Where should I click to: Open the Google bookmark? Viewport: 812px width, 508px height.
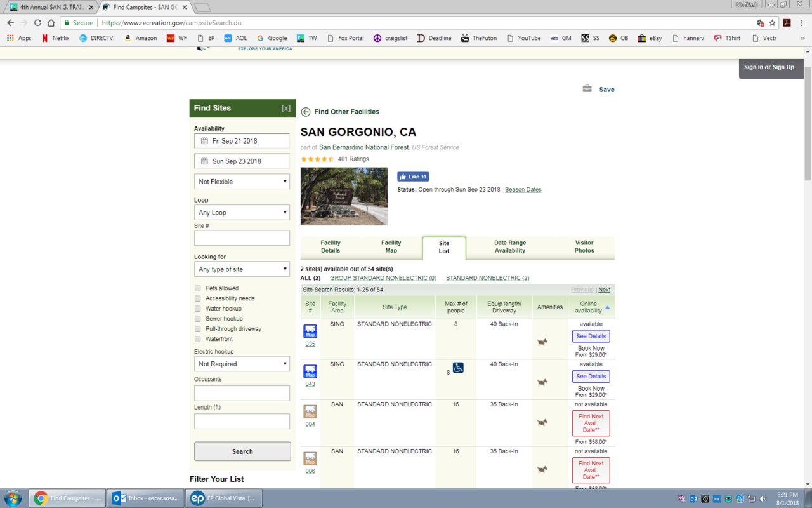272,38
